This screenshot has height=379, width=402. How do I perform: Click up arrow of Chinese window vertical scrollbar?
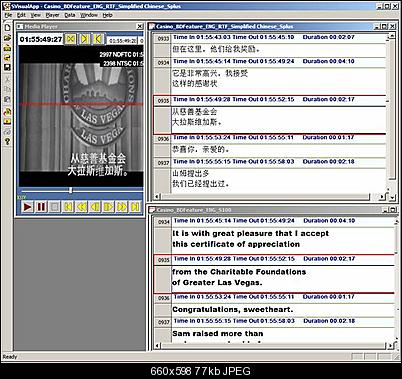(x=392, y=36)
